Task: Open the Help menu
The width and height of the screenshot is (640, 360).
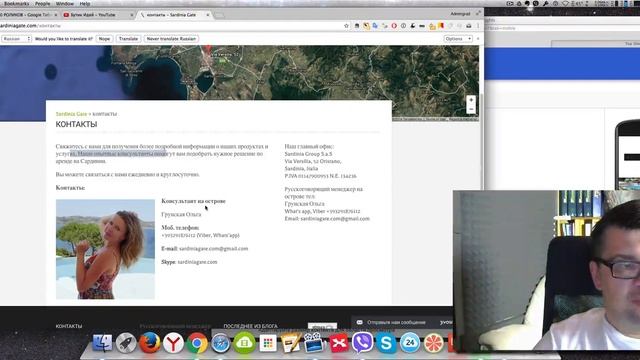Action: (x=84, y=4)
